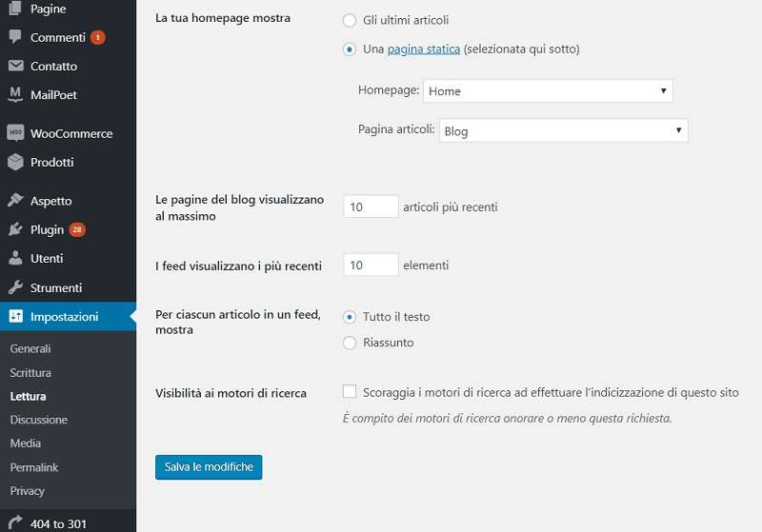Image resolution: width=762 pixels, height=532 pixels.
Task: Enable the search engine discouragement checkbox
Action: click(350, 392)
